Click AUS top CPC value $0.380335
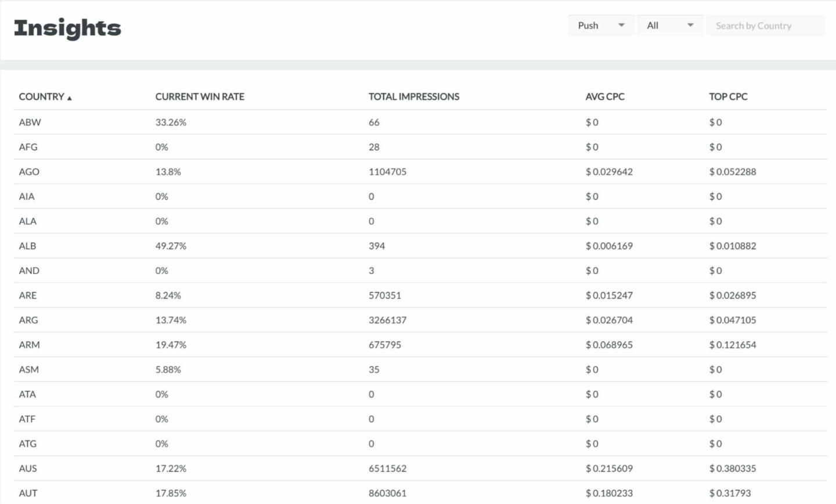The height and width of the screenshot is (504, 836). (732, 469)
